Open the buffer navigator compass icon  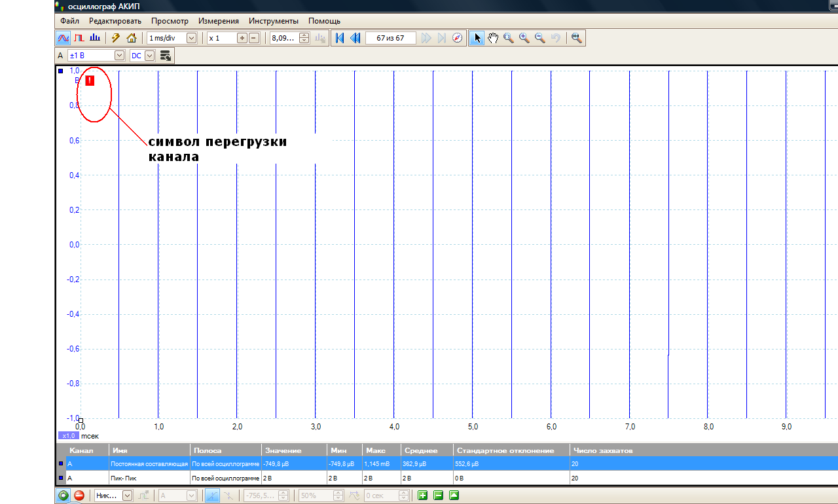coord(458,38)
